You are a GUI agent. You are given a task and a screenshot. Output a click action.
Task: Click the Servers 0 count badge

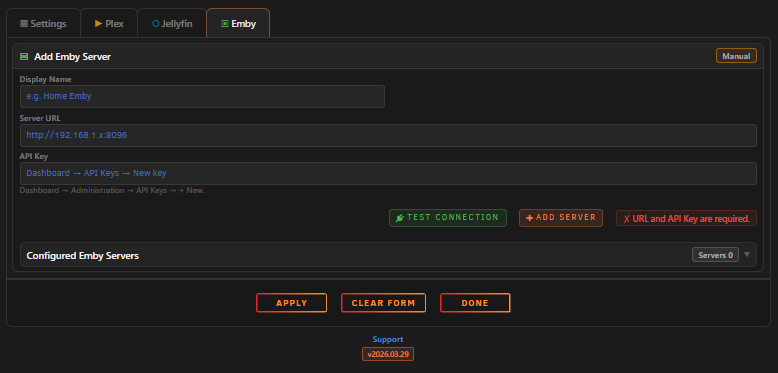pyautogui.click(x=715, y=255)
